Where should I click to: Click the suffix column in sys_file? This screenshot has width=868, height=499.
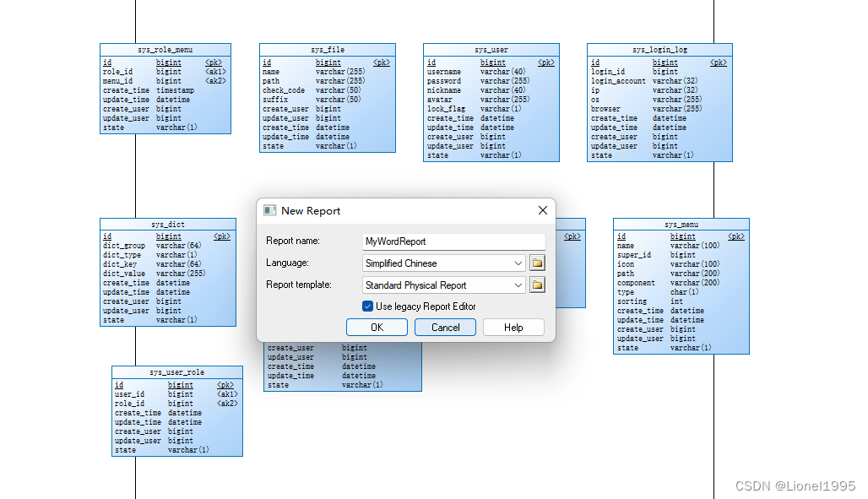(275, 100)
